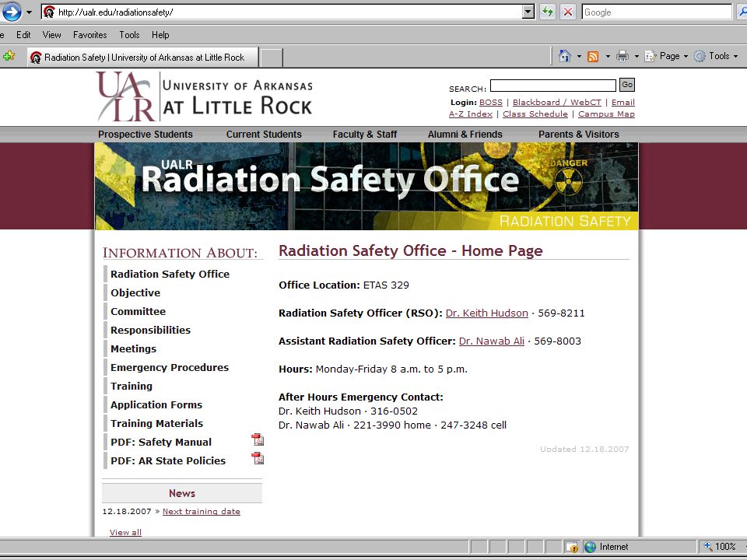Click the Google search box

point(657,12)
